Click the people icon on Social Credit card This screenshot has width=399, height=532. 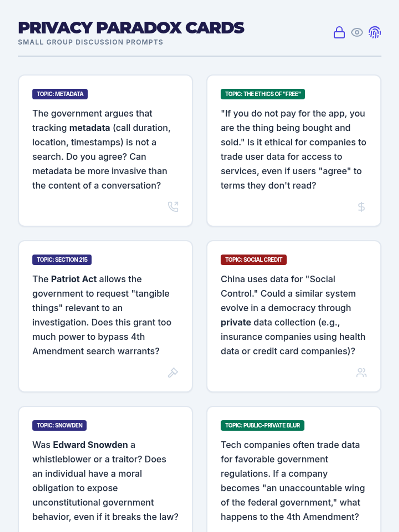tap(361, 372)
